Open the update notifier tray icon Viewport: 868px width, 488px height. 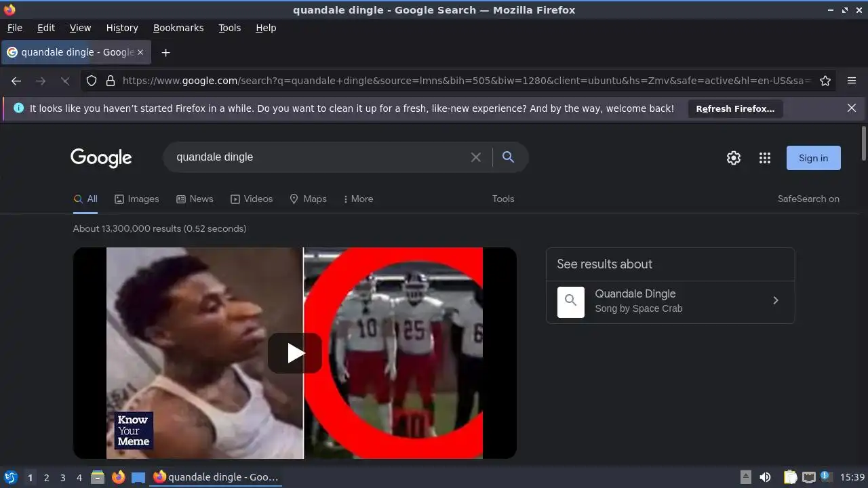click(826, 476)
